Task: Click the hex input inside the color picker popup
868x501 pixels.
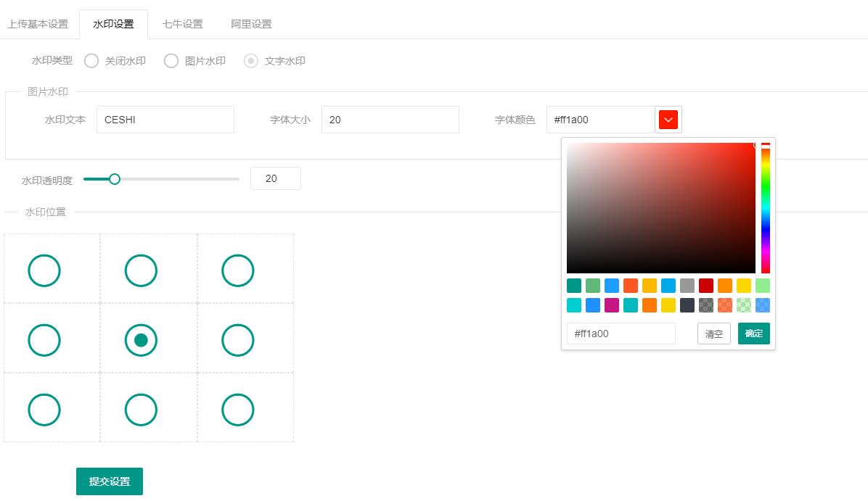Action: (621, 334)
